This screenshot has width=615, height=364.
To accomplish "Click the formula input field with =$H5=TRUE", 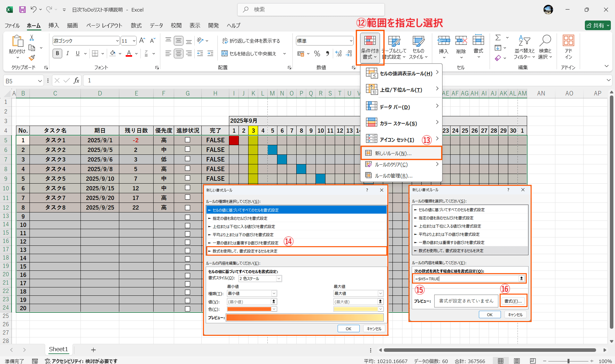I will [x=466, y=279].
